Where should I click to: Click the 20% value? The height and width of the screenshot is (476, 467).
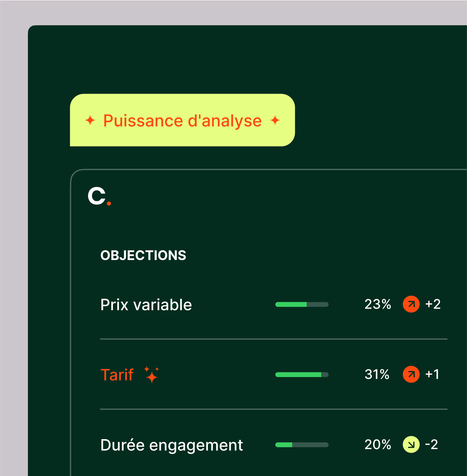click(378, 444)
